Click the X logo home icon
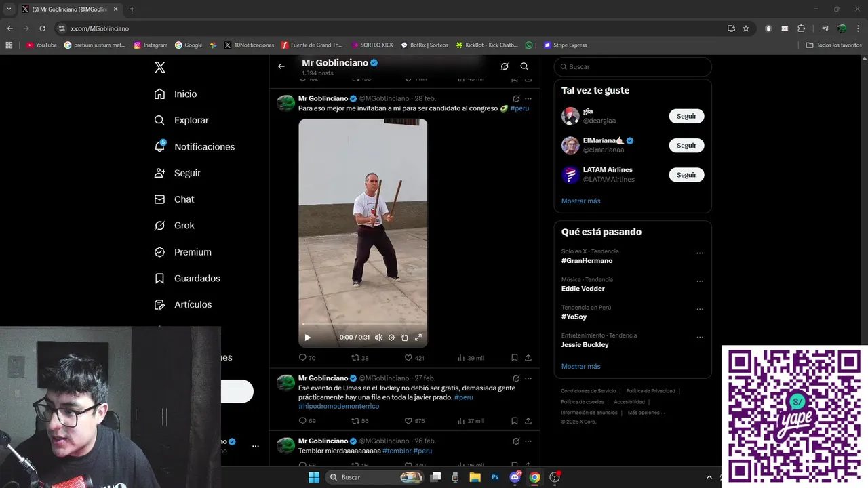Viewport: 868px width, 488px height. (x=159, y=67)
